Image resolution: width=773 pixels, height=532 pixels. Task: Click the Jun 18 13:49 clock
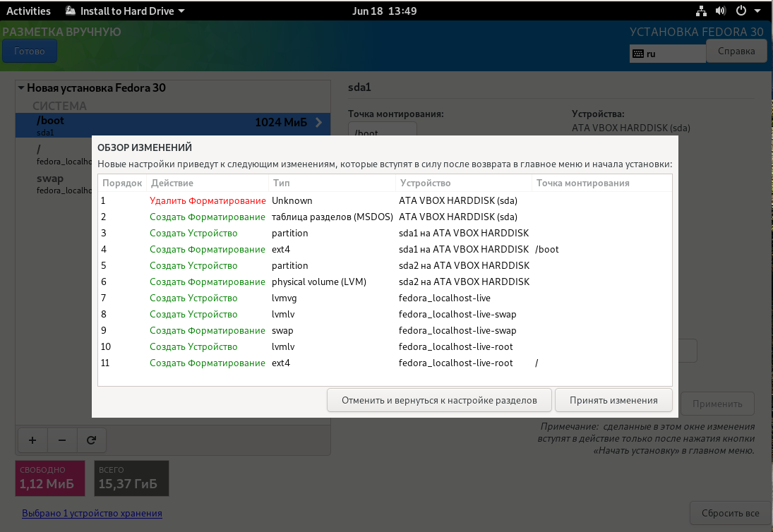pyautogui.click(x=384, y=11)
